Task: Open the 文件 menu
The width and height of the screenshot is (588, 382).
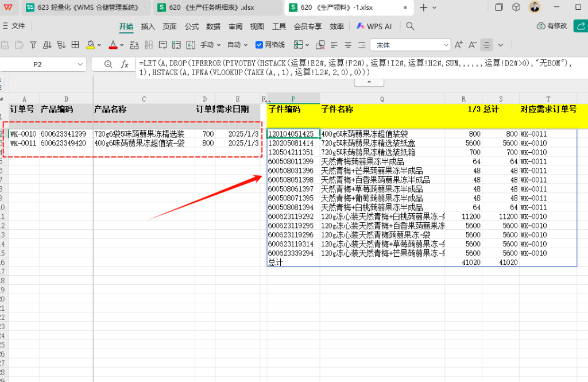Action: click(14, 26)
